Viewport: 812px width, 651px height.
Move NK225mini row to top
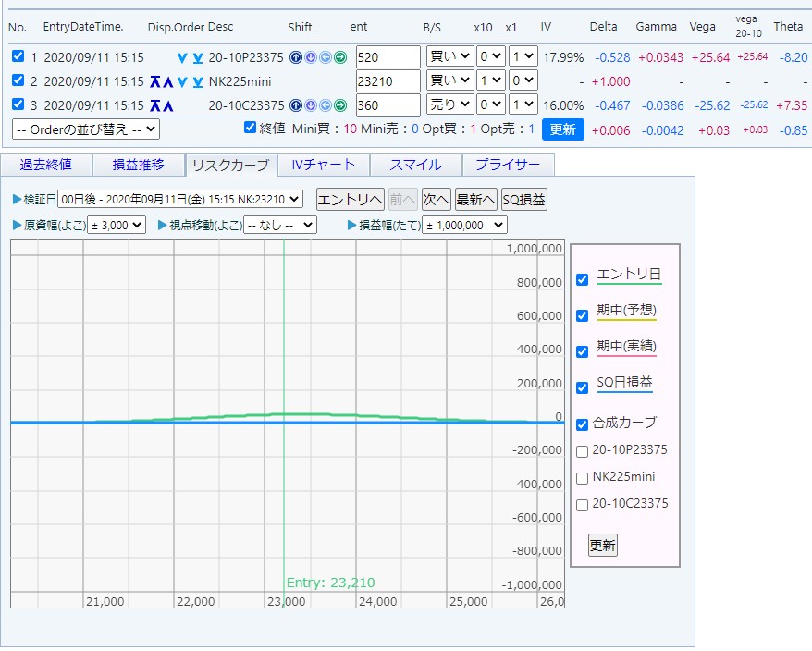tap(154, 81)
